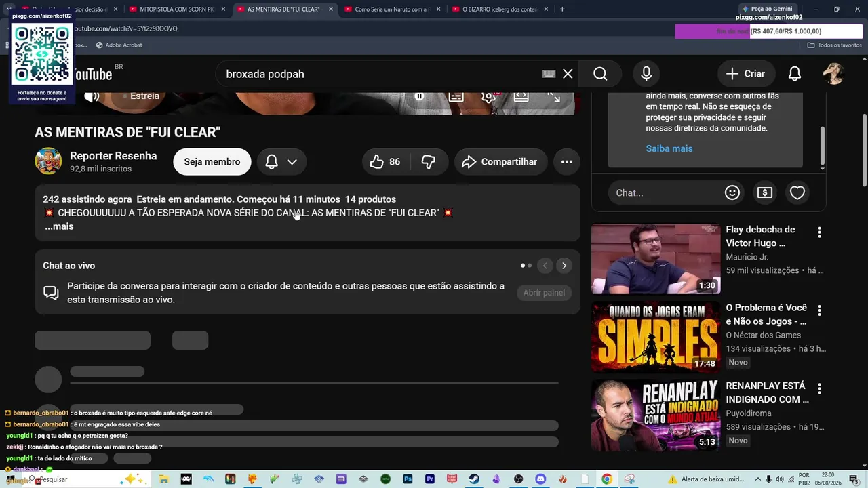Open the RENANPLAY ESTÁ INDIGNADO video thumbnail
The image size is (868, 488).
tap(656, 415)
